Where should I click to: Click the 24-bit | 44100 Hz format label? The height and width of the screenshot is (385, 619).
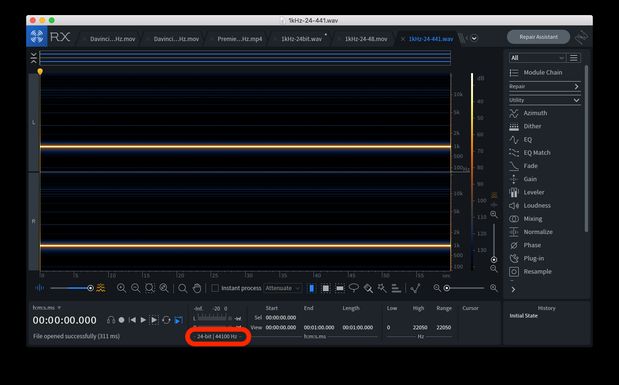click(x=217, y=337)
